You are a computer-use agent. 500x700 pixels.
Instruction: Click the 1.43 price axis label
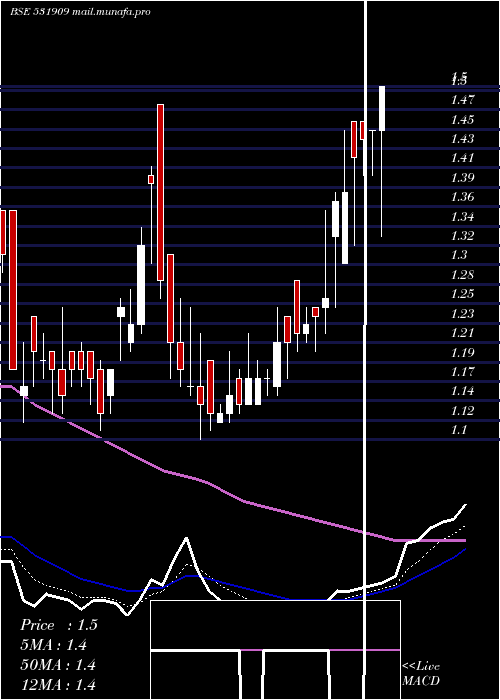coord(462,139)
